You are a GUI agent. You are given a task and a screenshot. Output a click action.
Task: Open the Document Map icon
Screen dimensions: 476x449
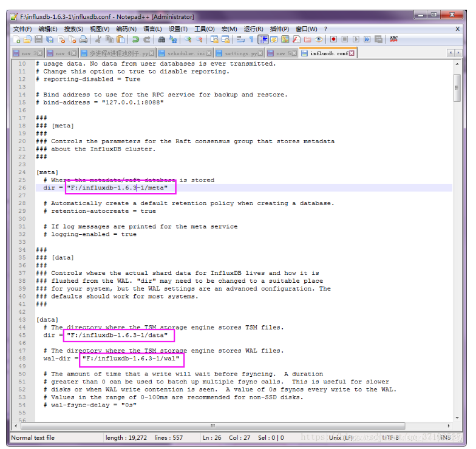(285, 39)
